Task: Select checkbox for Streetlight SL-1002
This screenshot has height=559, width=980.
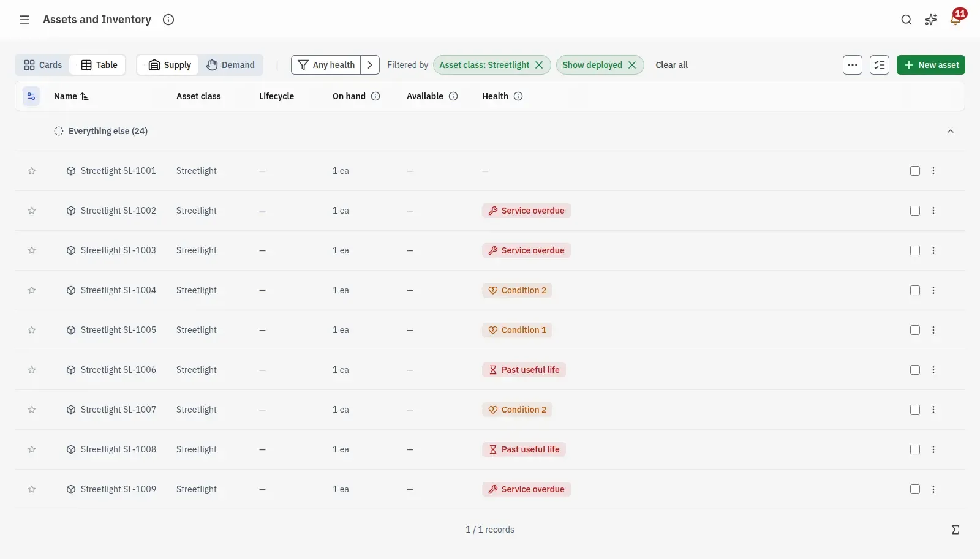Action: pyautogui.click(x=915, y=211)
